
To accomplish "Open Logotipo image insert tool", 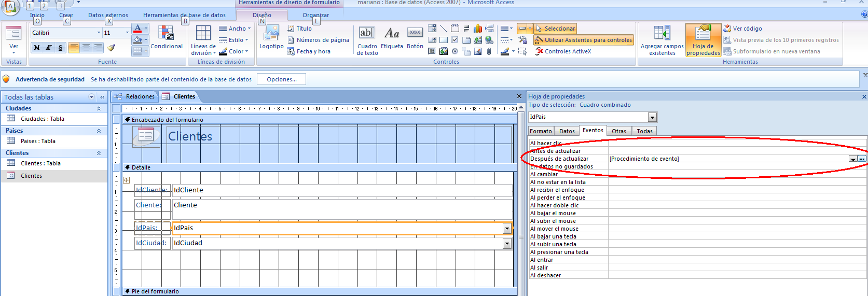I will [271, 38].
